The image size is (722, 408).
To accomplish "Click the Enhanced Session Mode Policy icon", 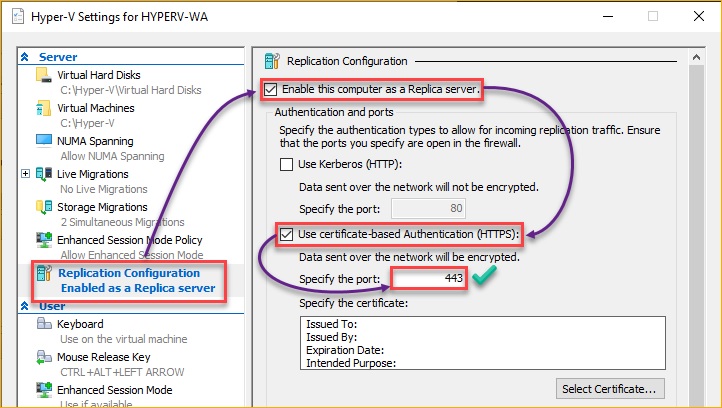I will click(43, 241).
